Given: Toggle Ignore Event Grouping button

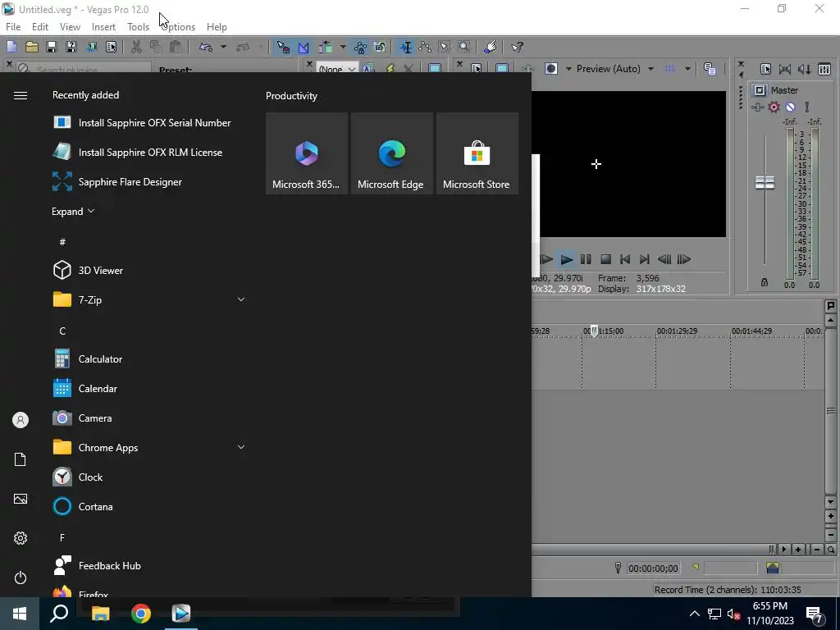Looking at the screenshot, I should tap(380, 47).
